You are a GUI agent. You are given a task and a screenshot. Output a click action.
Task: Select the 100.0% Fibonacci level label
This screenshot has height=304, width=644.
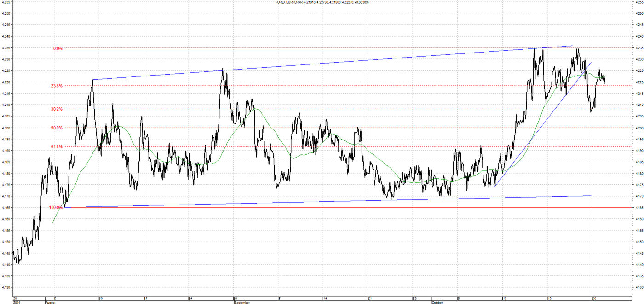tap(56, 207)
